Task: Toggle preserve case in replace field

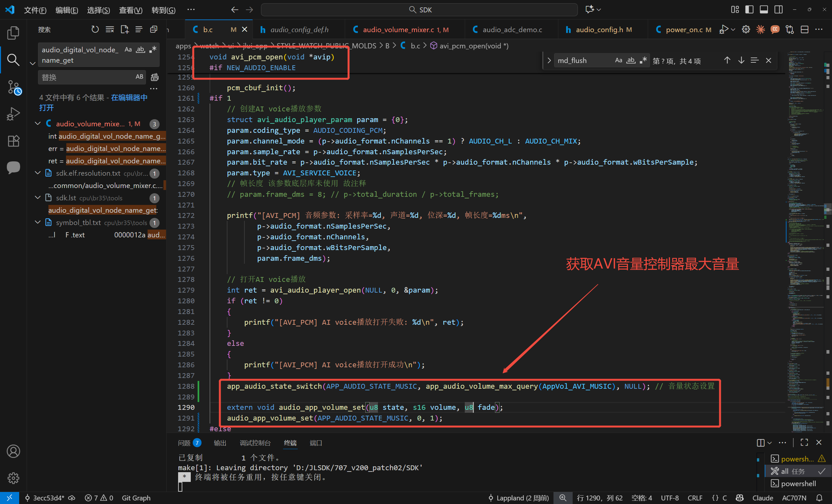Action: coord(139,77)
